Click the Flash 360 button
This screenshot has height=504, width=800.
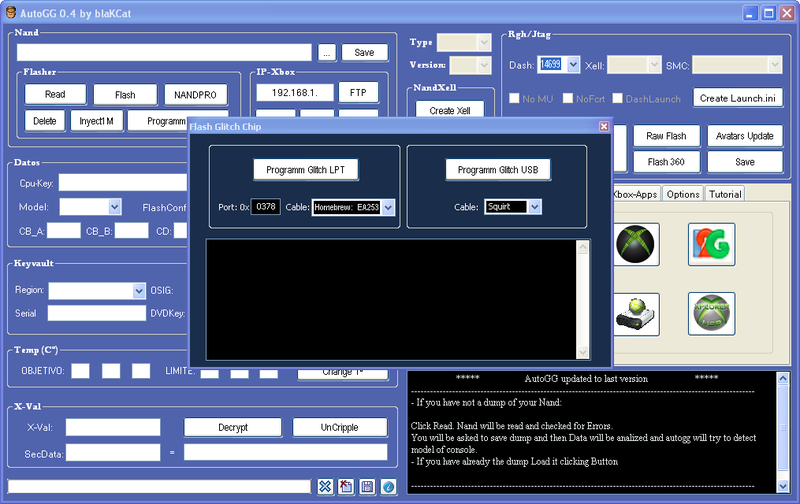[x=666, y=162]
